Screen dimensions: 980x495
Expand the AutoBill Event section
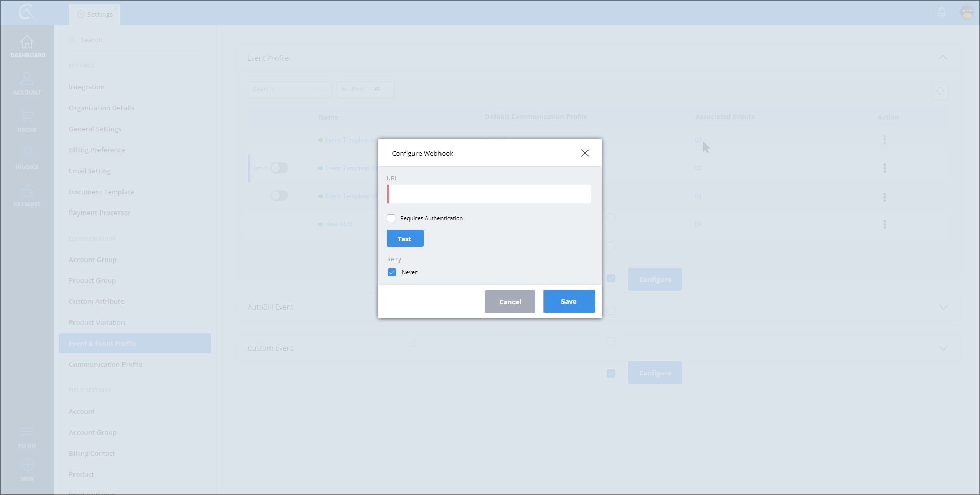click(943, 307)
